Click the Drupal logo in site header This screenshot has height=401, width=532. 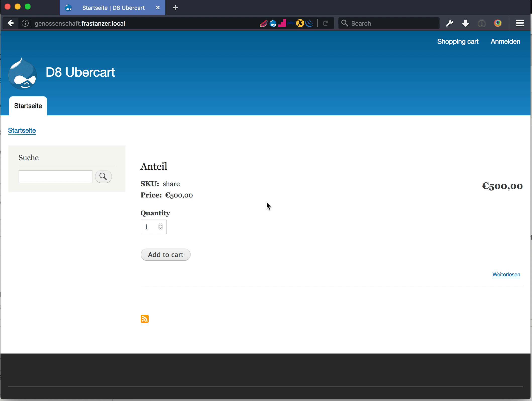tap(22, 73)
